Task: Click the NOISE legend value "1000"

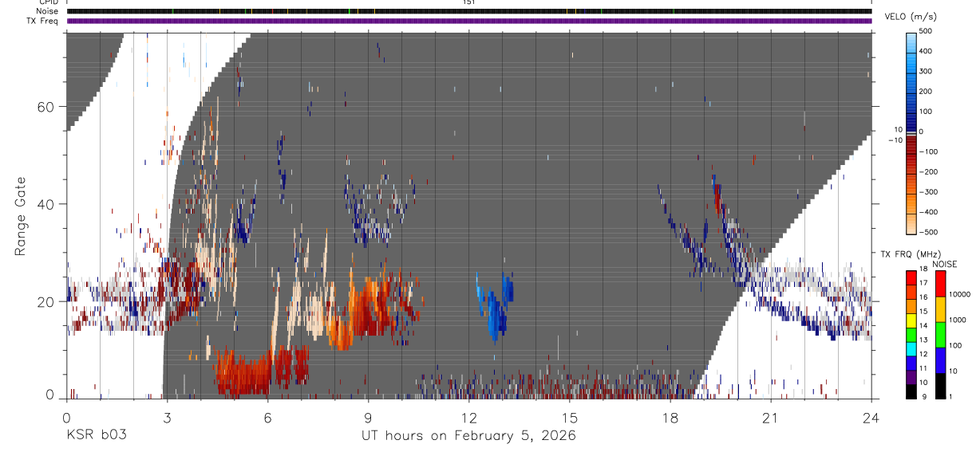Action: click(x=958, y=320)
